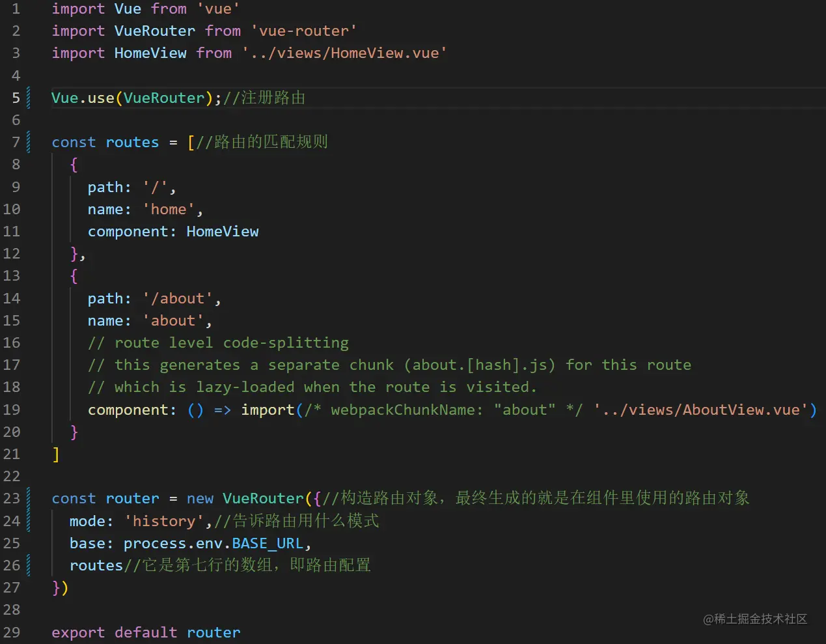Click path: '/' on line 9
The image size is (826, 644).
131,188
